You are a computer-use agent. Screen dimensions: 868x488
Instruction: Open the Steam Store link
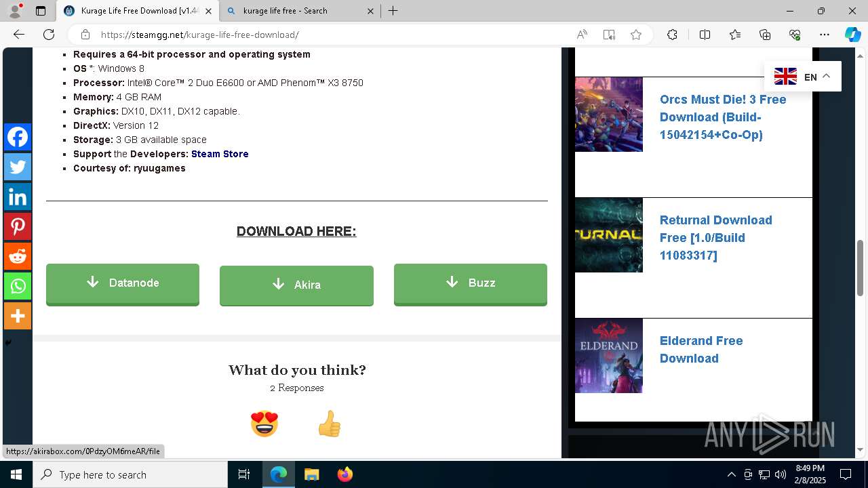220,154
